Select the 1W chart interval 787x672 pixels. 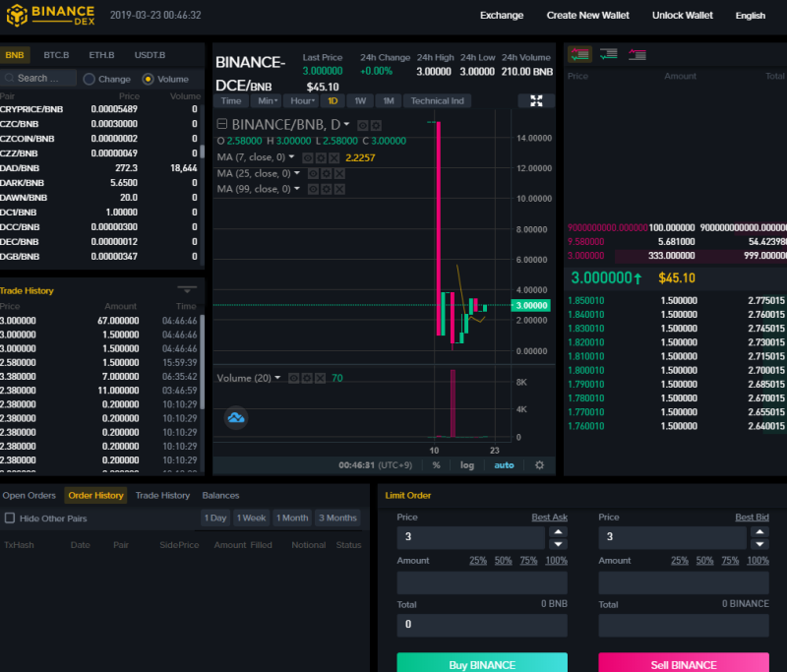click(360, 101)
